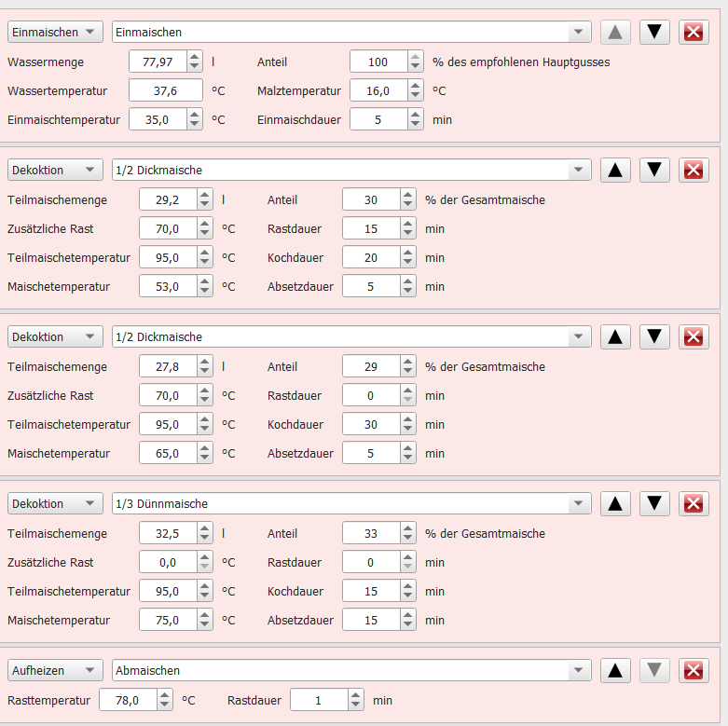Move the 1/3 Dünnmaische step down
This screenshot has height=726, width=728.
pos(654,504)
